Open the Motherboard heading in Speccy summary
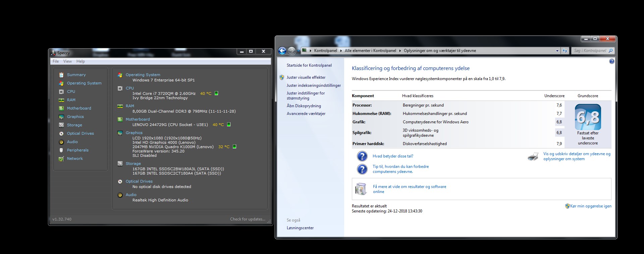Viewport: 644px width, 254px height. [x=138, y=119]
